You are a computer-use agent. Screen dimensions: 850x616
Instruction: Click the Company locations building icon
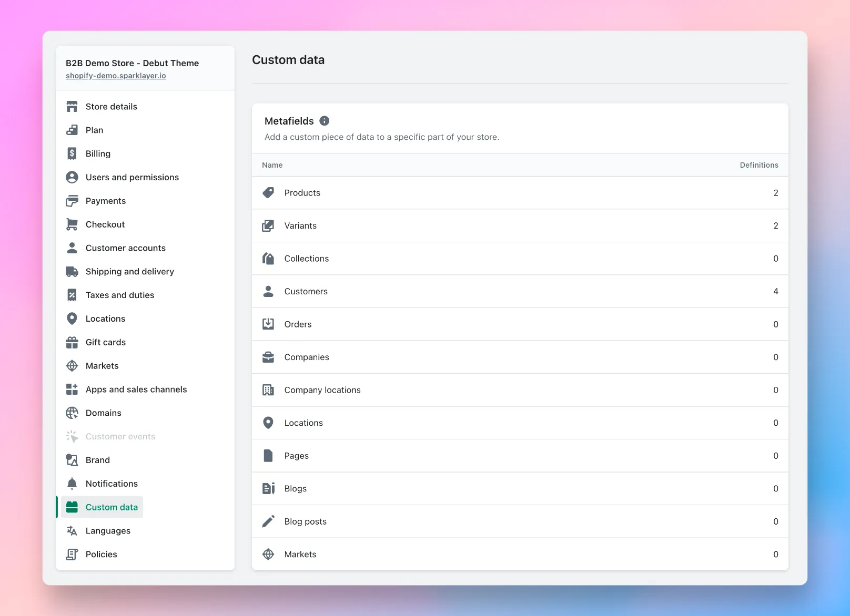268,390
